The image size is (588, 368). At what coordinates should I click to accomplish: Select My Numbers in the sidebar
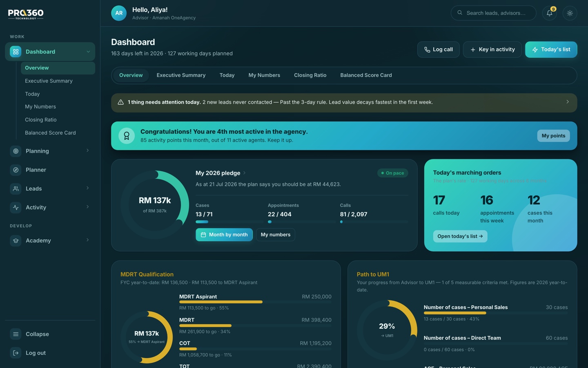tap(58, 107)
